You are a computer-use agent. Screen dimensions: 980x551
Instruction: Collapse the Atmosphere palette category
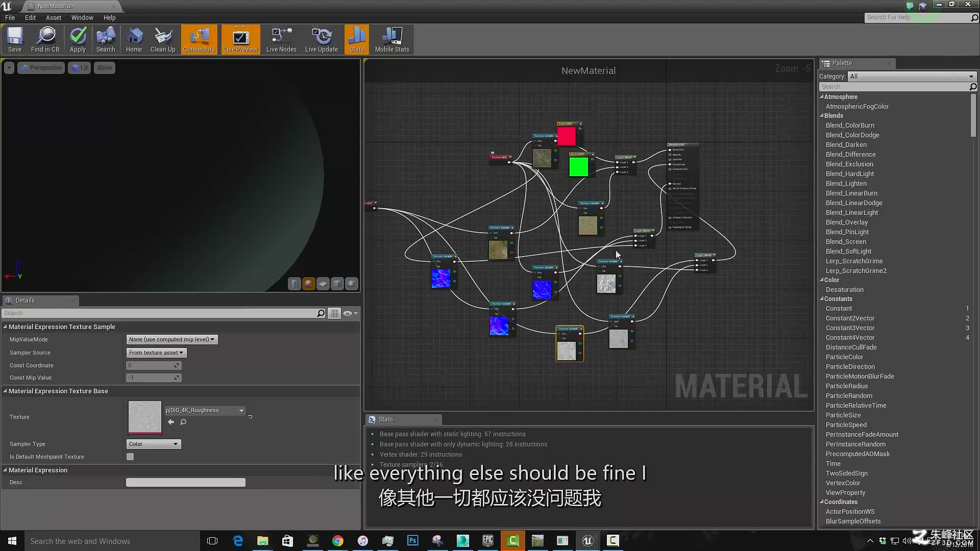pos(822,96)
